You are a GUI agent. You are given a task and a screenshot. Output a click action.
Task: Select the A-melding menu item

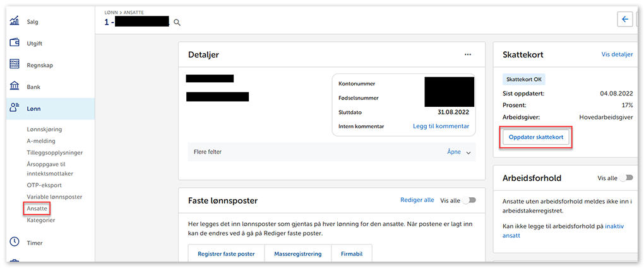41,141
